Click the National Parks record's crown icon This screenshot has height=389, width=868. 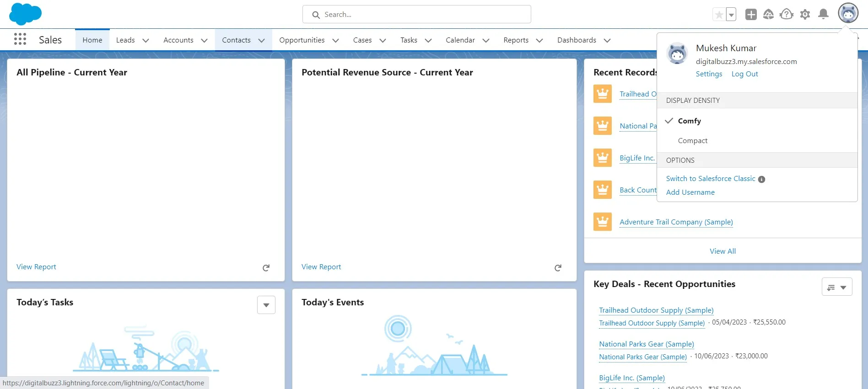tap(603, 126)
